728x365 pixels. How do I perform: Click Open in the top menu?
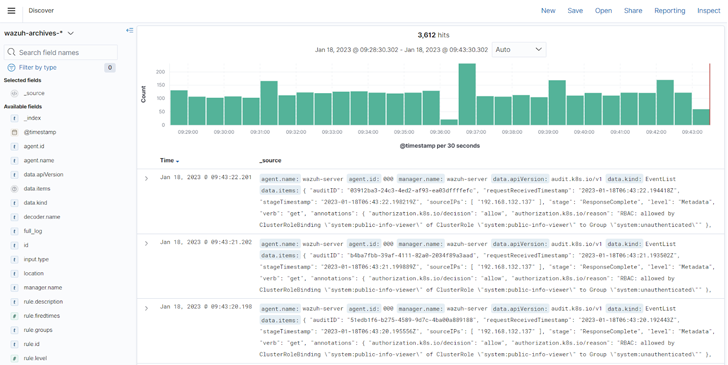603,11
